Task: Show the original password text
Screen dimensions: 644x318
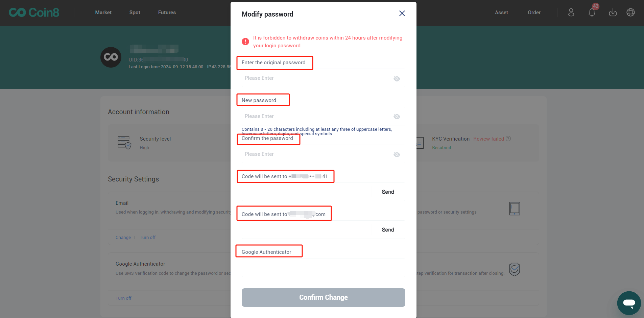Action: [397, 79]
